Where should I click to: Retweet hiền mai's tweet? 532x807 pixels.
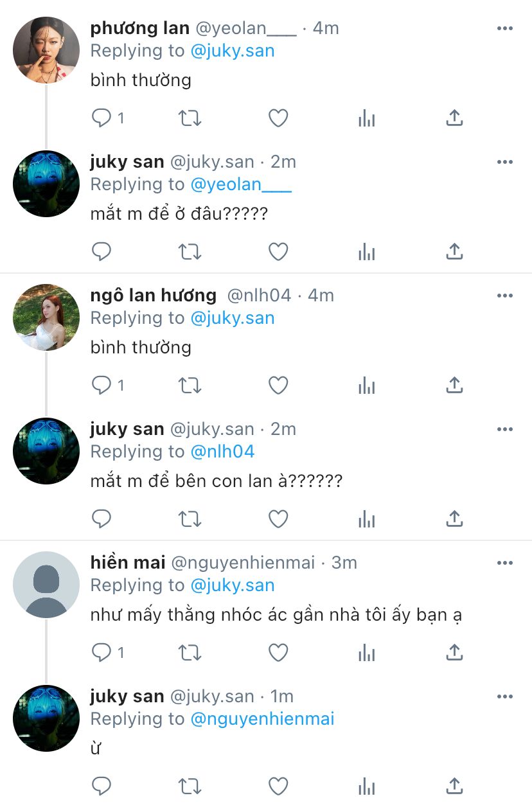[x=190, y=653]
